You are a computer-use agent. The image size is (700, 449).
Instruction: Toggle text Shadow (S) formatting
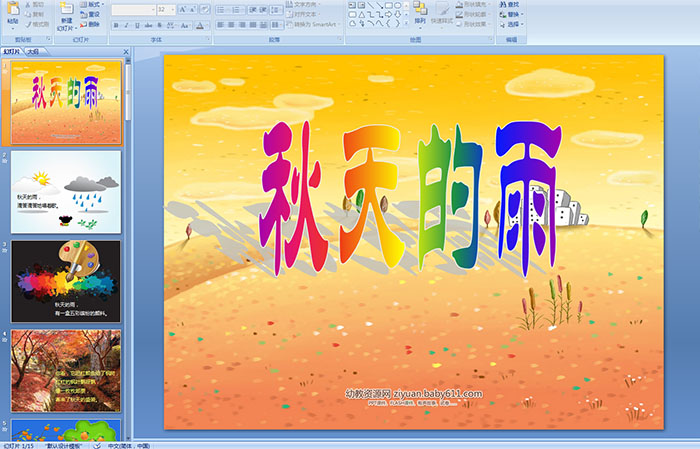point(160,25)
